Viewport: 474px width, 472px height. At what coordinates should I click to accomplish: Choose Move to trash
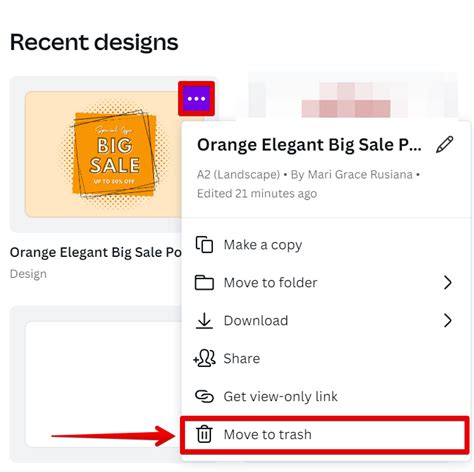pyautogui.click(x=325, y=434)
